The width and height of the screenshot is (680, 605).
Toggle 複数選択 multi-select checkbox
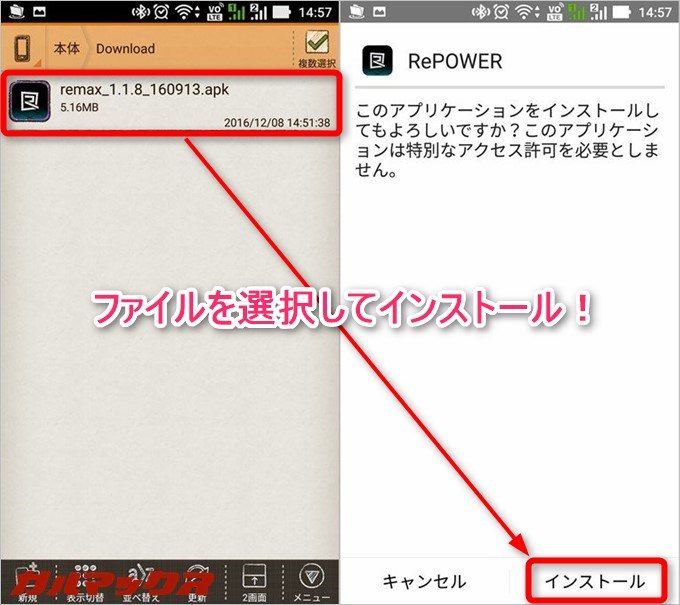click(x=317, y=49)
